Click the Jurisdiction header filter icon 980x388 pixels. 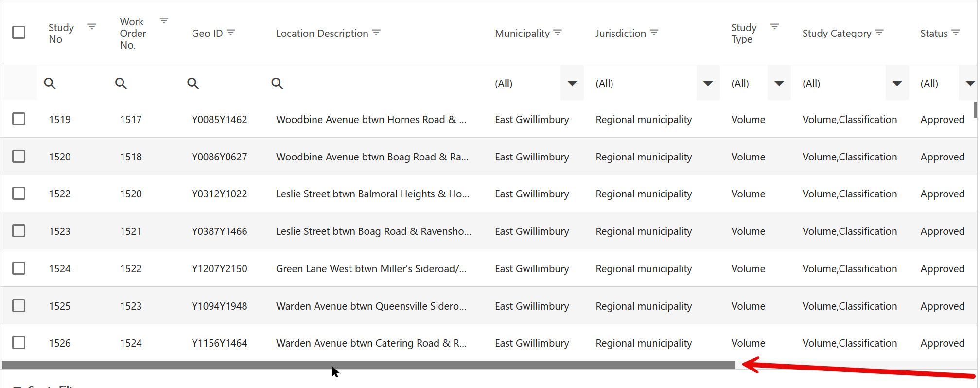[x=654, y=33]
